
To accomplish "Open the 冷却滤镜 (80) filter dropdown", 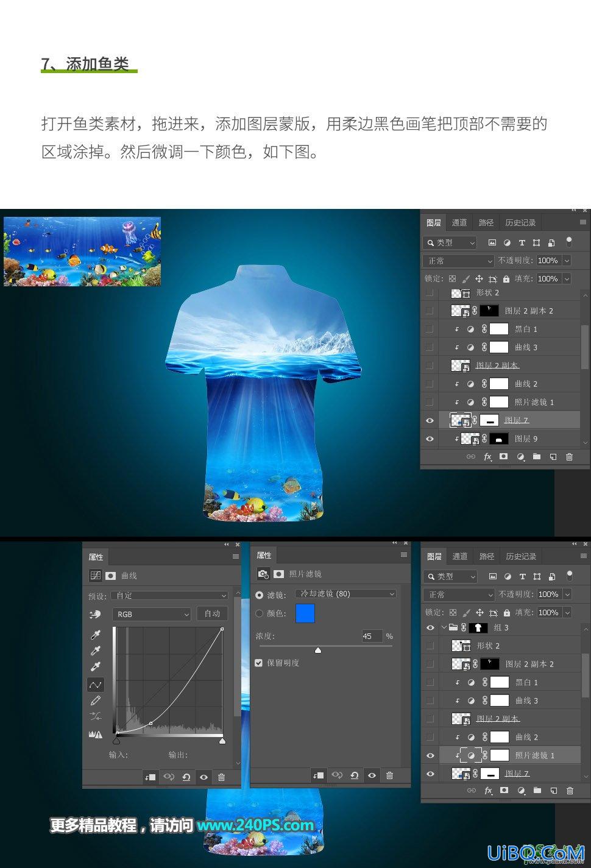I will point(345,593).
